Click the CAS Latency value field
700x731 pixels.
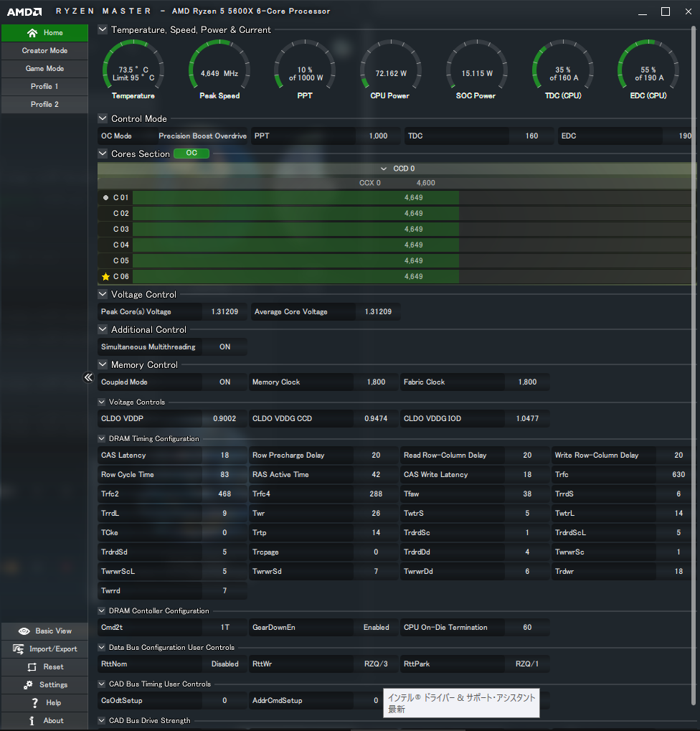point(224,456)
